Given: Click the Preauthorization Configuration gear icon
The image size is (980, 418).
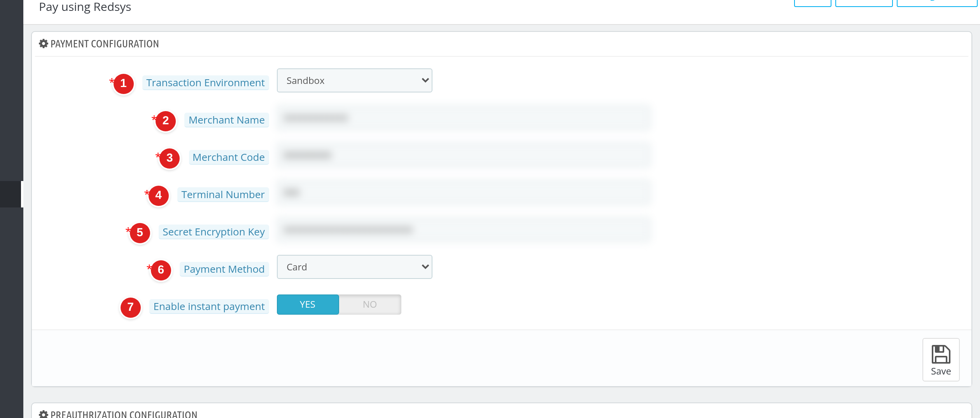Looking at the screenshot, I should tap(44, 414).
